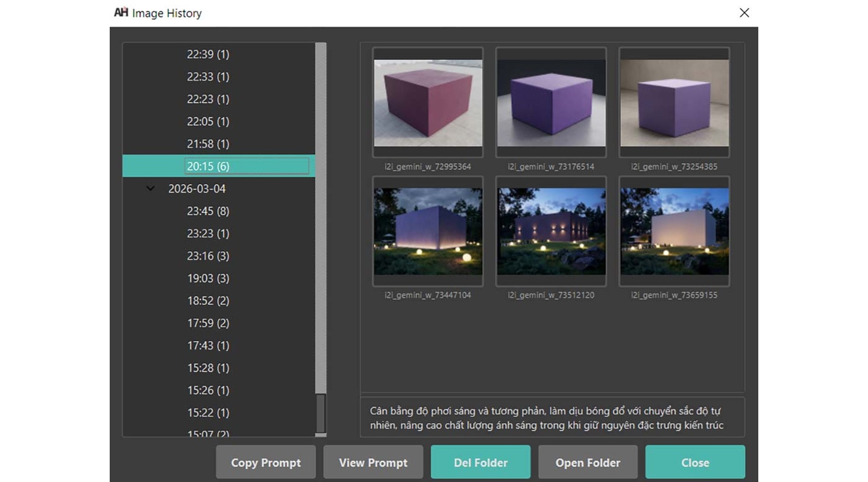Viewport: 868px width, 482px height.
Task: Select the 20:15 (6) history entry
Action: (208, 166)
